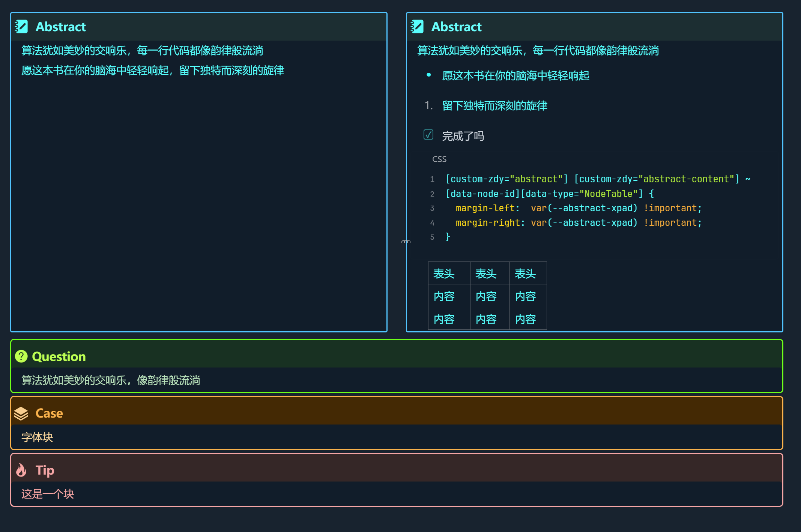
Task: Click the numbered item 留下独特而深刻的旋律
Action: click(494, 106)
